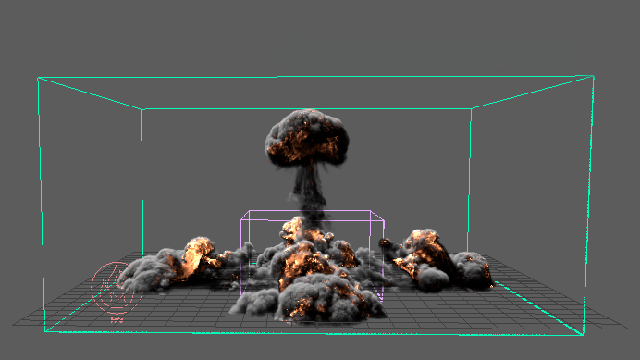640x360 pixels.
Task: Click the teal back wall left vertical edge
Action: [142, 180]
